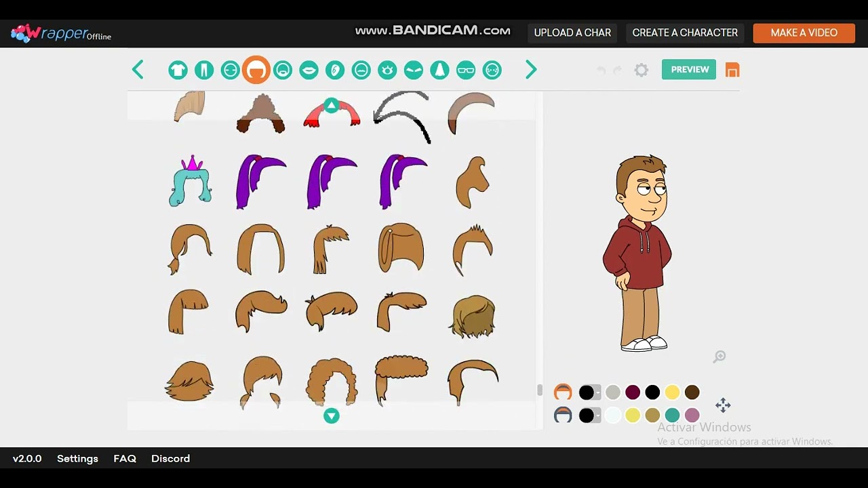
Task: Click the orange save character icon
Action: 732,70
